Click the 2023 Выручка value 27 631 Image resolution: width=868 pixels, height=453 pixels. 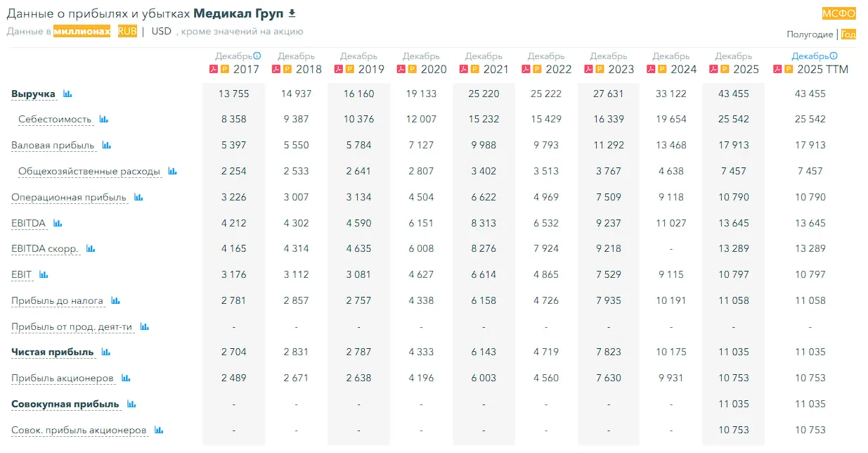tap(609, 94)
